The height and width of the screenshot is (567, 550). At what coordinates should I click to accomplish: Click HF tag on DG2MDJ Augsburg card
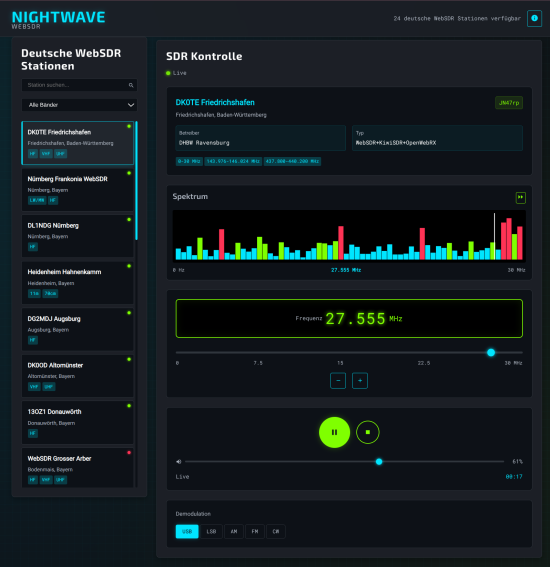coord(33,340)
